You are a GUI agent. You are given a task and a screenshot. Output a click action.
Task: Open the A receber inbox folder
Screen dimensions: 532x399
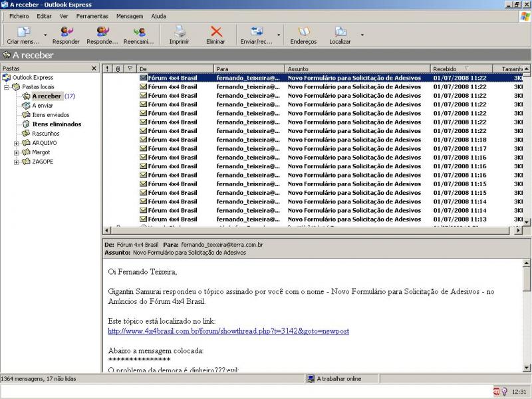(x=47, y=96)
